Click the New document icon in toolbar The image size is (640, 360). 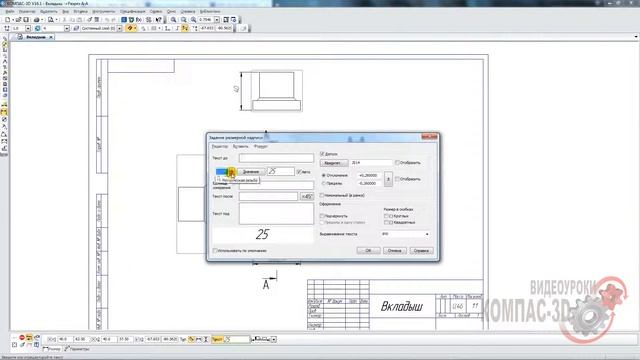[7, 20]
